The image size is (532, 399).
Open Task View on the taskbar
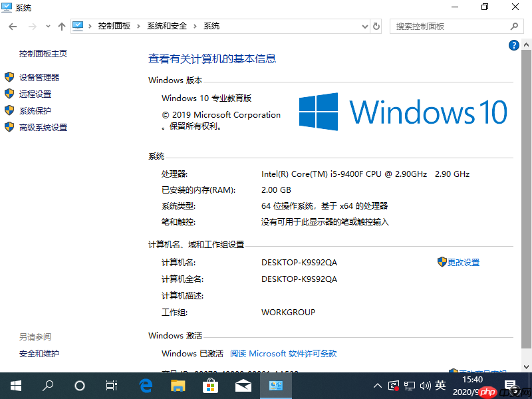tap(111, 386)
